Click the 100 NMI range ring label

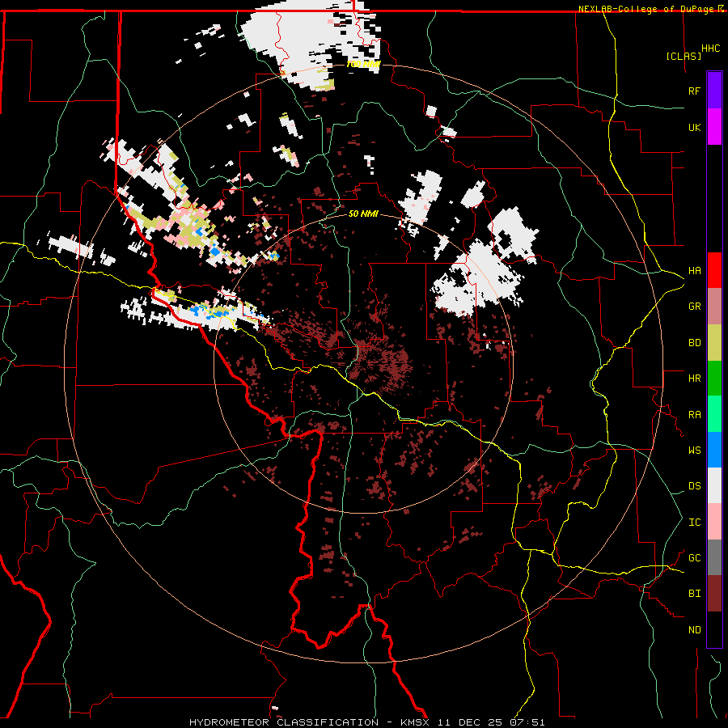[363, 65]
